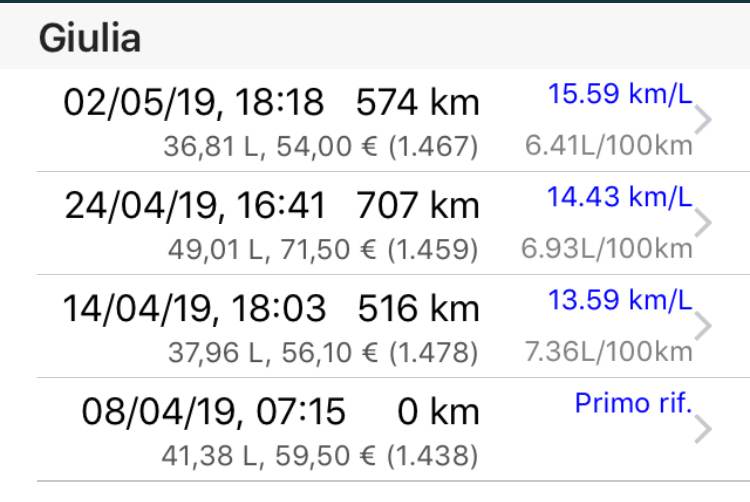The height and width of the screenshot is (502, 750).
Task: Select the 24/04/19, 16:41 date text
Action: (195, 206)
